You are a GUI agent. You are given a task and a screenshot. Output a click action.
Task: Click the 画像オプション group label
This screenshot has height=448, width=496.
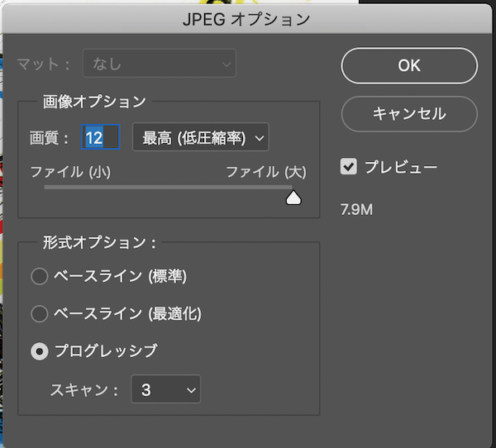[94, 102]
